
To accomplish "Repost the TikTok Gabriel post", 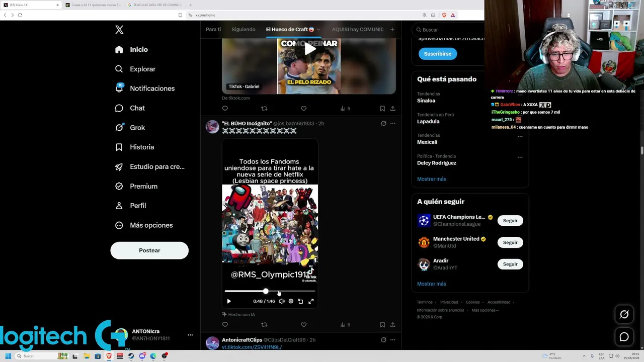I will 264,109.
